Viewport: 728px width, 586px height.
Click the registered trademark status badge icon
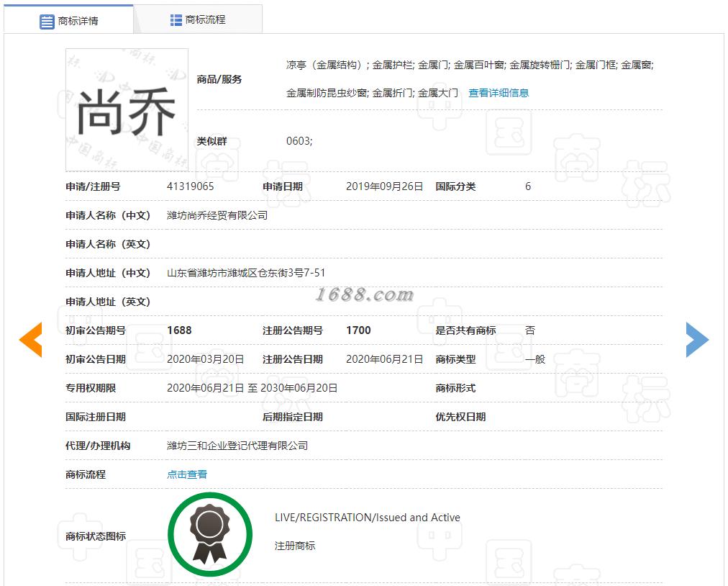coord(210,534)
